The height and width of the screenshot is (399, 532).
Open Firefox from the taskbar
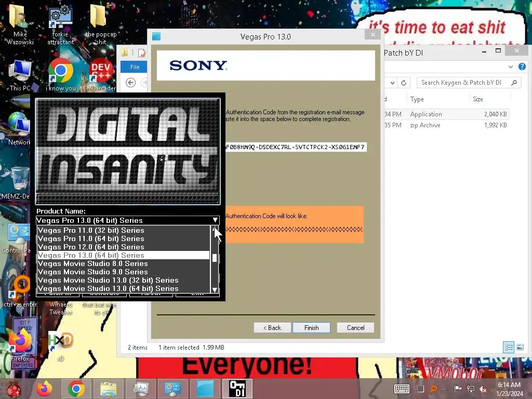pyautogui.click(x=45, y=389)
